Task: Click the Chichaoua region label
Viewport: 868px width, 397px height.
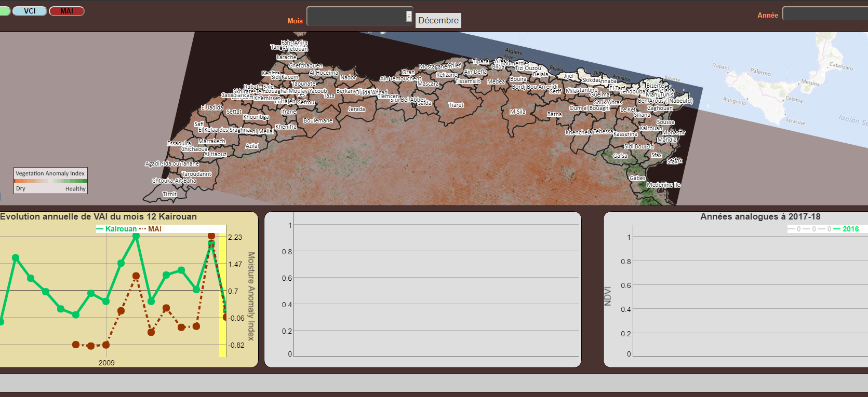Action: 194,149
